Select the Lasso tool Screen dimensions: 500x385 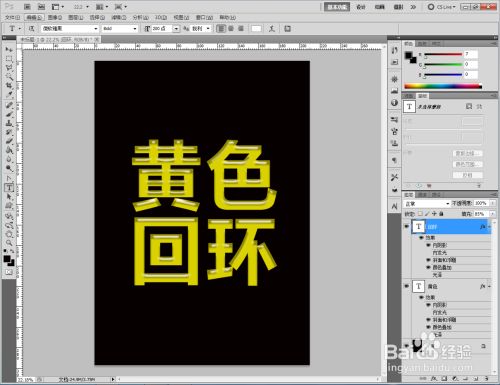[9, 68]
